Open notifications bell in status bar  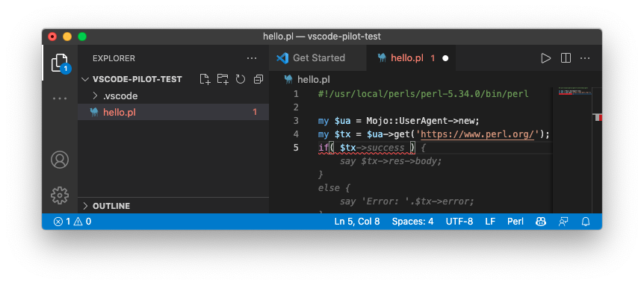click(586, 222)
